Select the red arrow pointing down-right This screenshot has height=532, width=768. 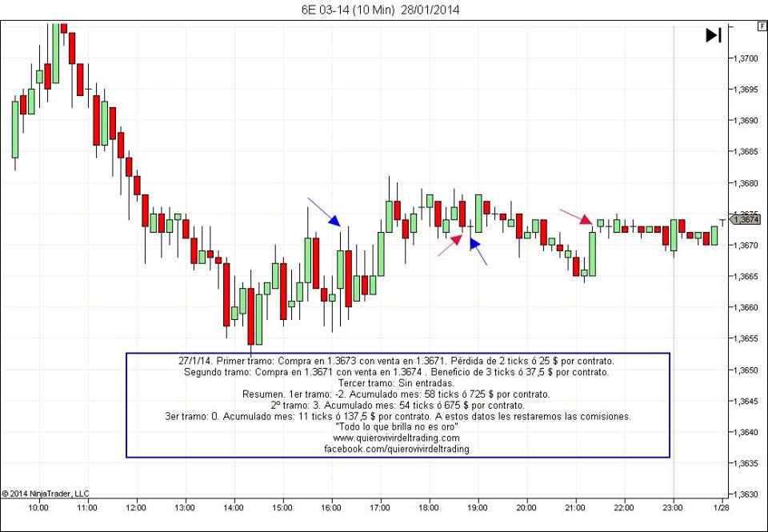(x=576, y=217)
